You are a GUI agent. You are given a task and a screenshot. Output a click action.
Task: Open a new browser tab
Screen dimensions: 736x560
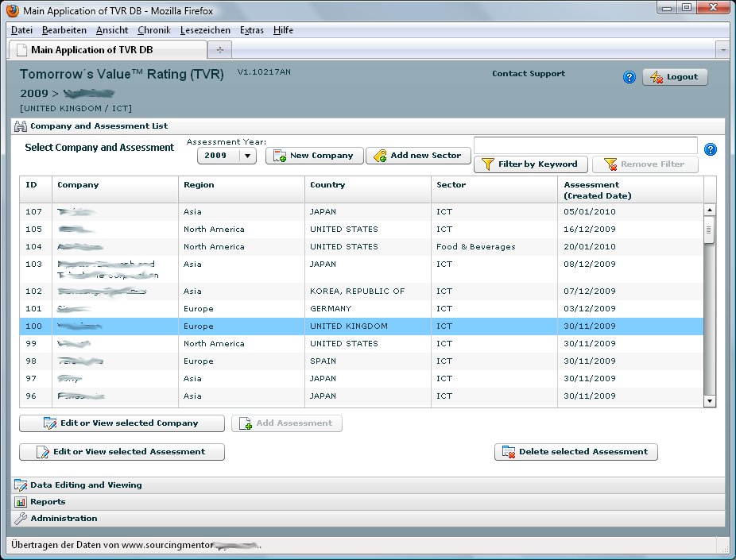(219, 49)
